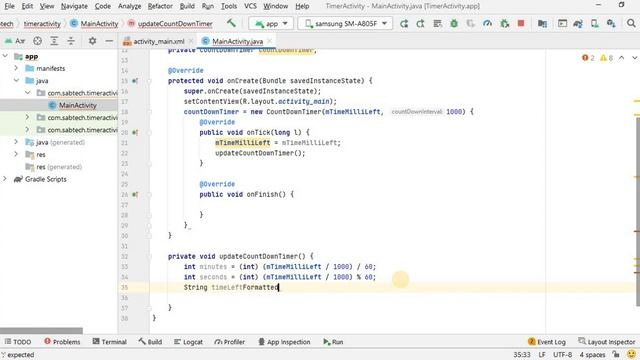Open the SDK Manager icon

(611, 24)
